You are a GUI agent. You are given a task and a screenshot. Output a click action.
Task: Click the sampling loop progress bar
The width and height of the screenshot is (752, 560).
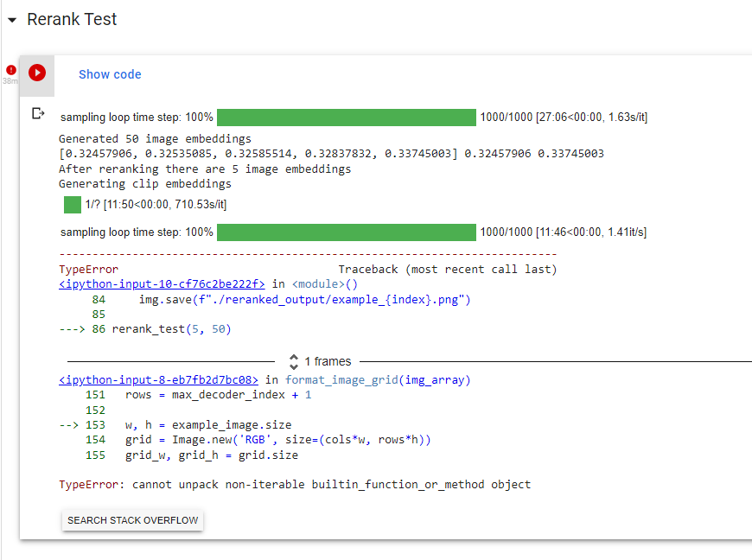346,117
